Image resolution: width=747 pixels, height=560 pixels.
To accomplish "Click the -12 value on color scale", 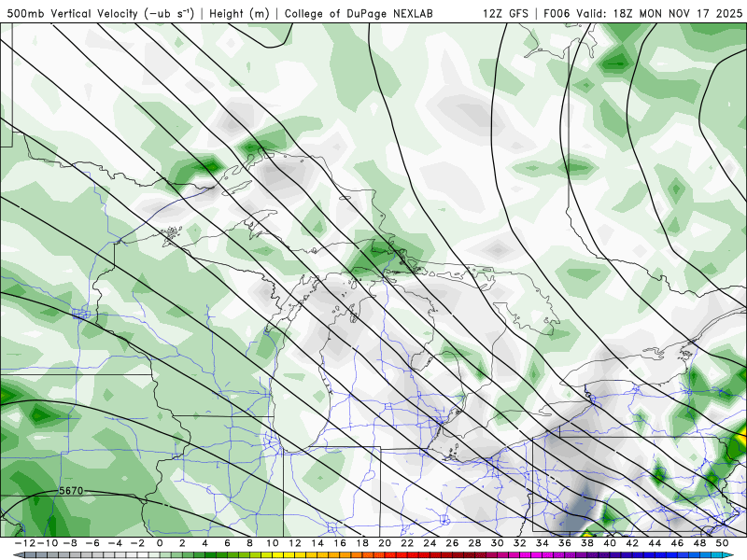I will pyautogui.click(x=24, y=543).
